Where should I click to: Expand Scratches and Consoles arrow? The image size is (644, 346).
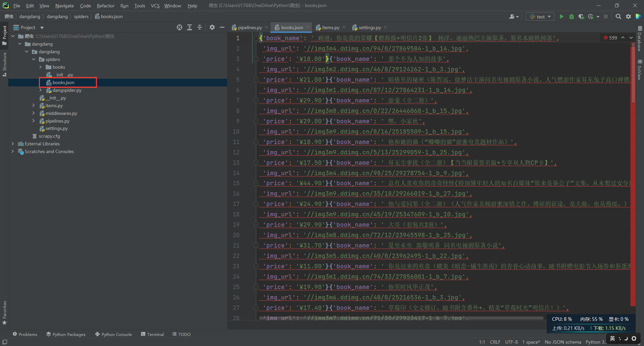point(13,151)
